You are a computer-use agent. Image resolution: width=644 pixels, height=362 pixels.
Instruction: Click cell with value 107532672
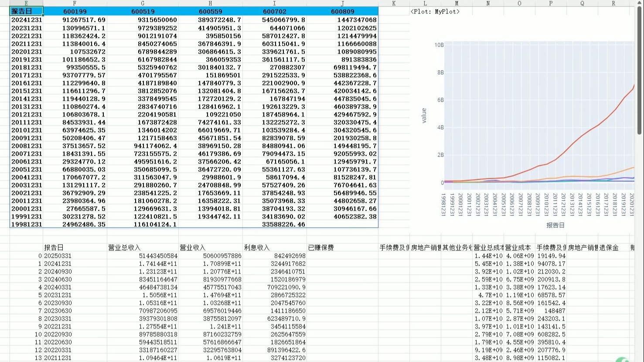click(x=75, y=51)
